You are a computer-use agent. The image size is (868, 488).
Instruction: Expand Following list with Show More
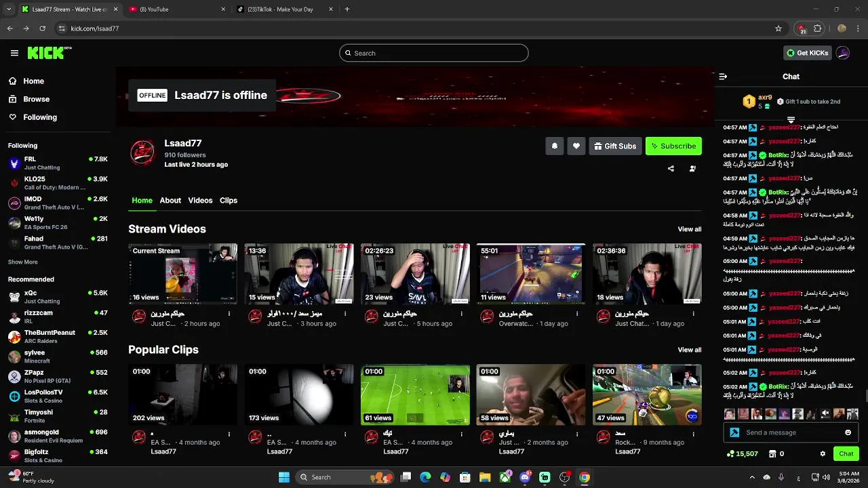22,262
